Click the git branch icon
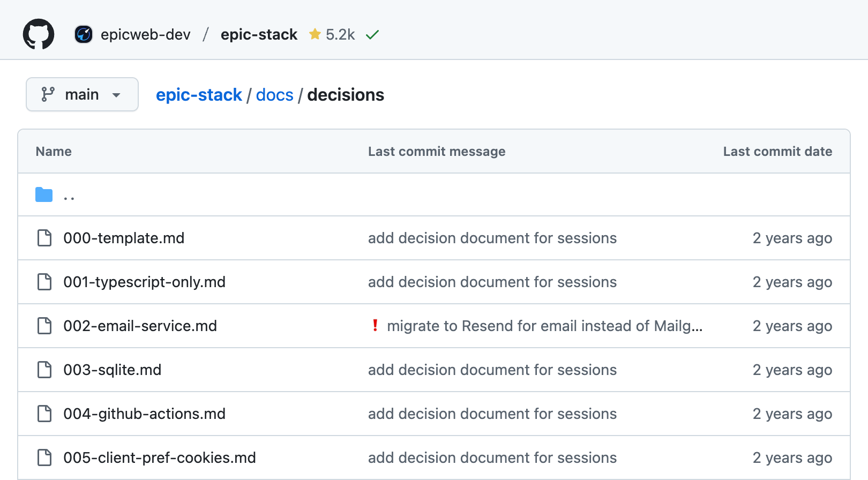 [x=48, y=94]
